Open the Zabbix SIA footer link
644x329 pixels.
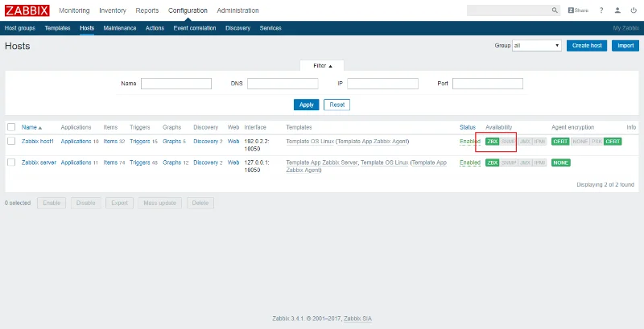[357, 319]
